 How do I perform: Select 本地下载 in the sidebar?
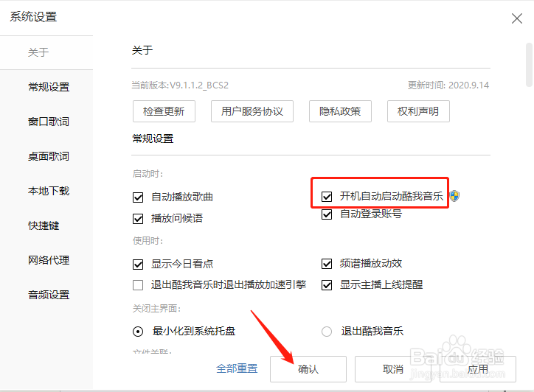[49, 191]
